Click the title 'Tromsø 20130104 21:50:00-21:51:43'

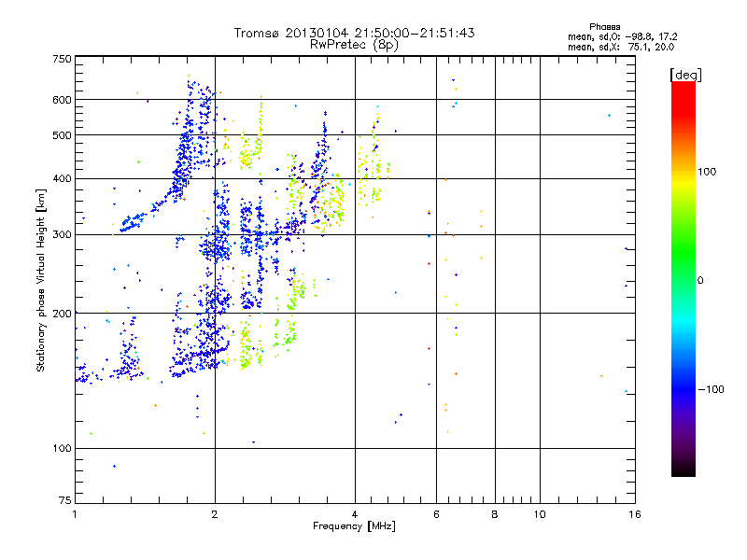(354, 33)
